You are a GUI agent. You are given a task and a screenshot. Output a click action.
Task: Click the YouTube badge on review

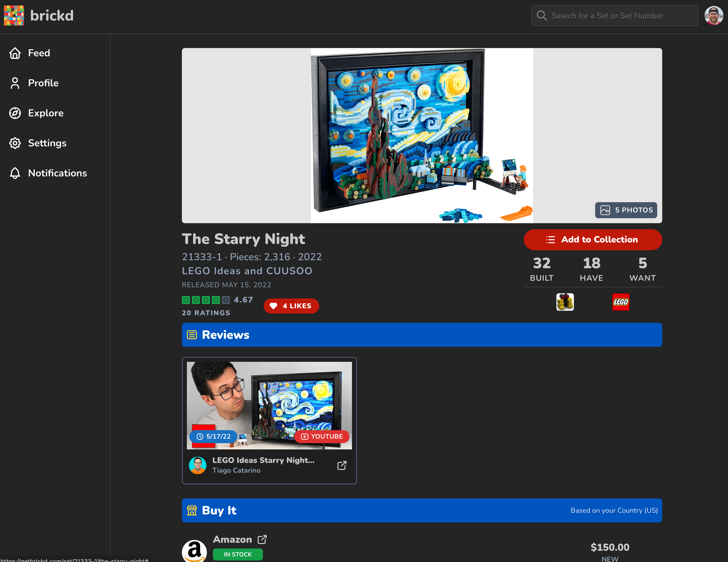point(322,437)
